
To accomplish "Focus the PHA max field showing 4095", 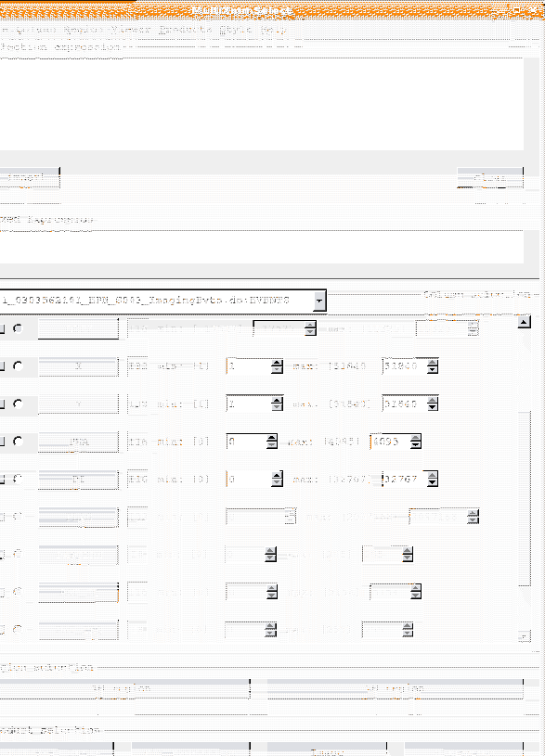I will click(390, 442).
